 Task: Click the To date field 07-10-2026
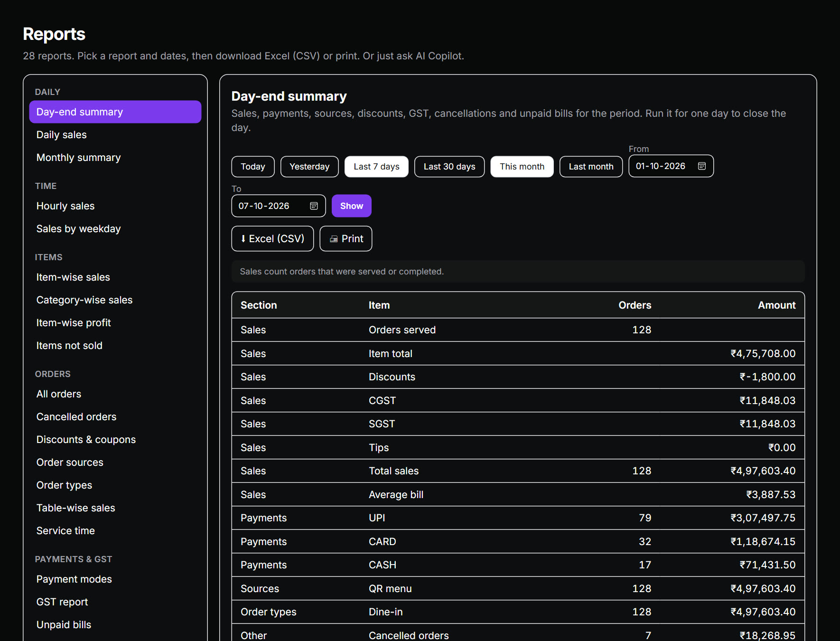279,206
